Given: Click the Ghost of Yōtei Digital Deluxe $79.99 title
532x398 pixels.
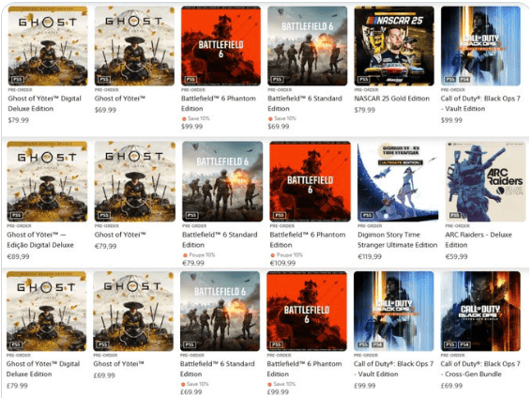Looking at the screenshot, I should coord(45,103).
